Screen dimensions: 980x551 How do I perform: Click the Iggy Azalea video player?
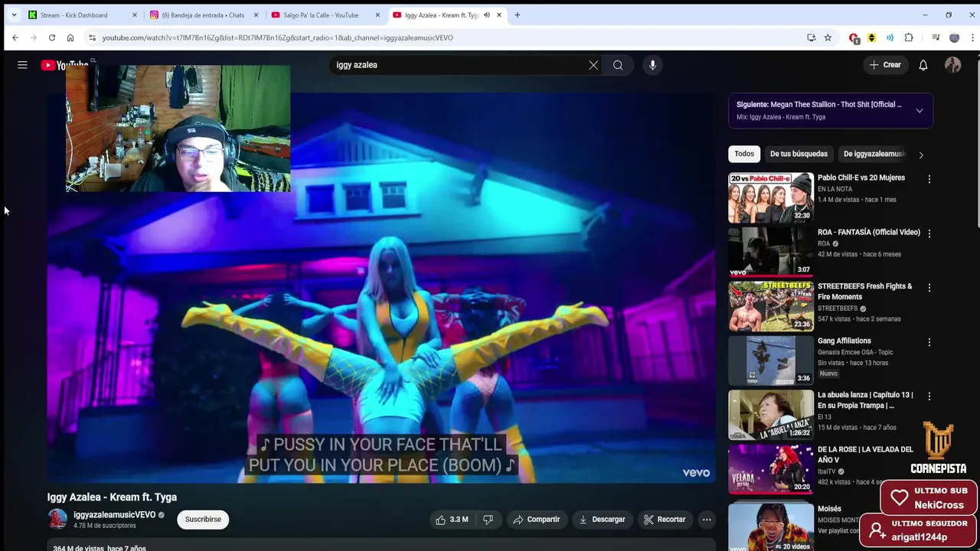click(381, 288)
